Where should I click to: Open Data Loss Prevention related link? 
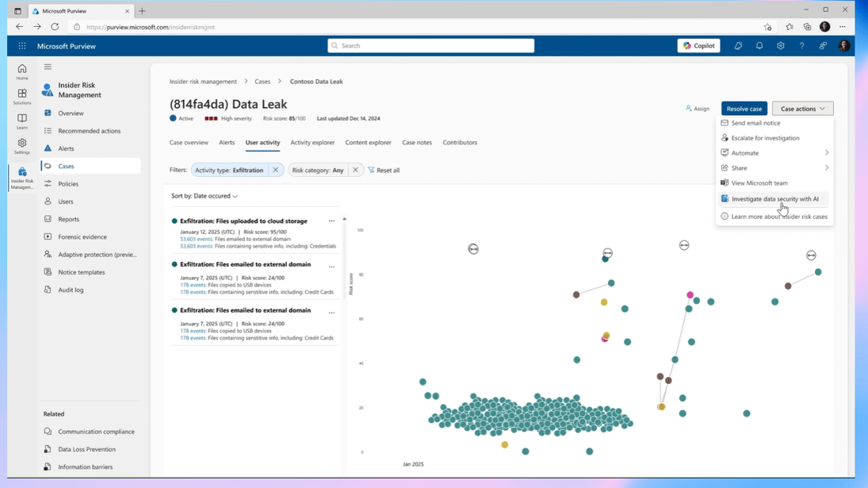point(87,449)
